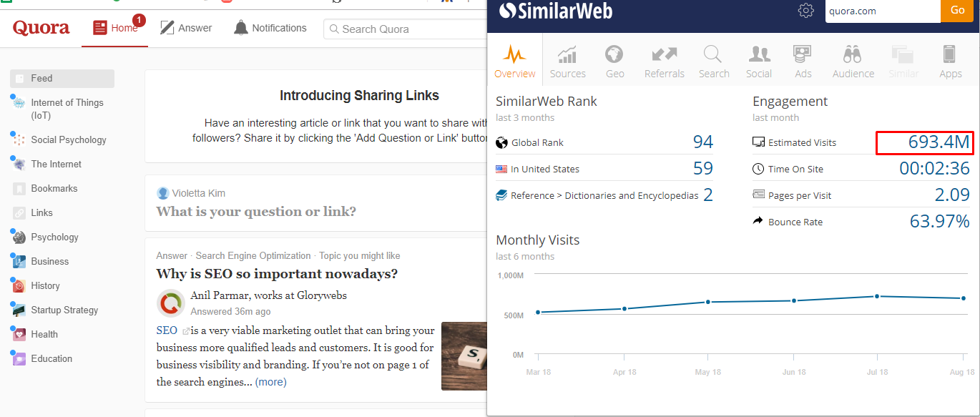980x417 pixels.
Task: Follow the SEO link in answer
Action: 167,330
